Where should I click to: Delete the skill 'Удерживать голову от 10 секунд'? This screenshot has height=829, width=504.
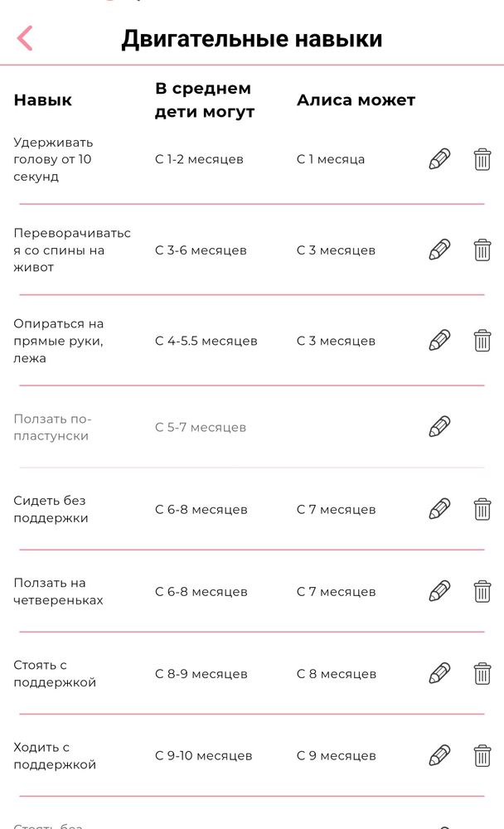[482, 158]
